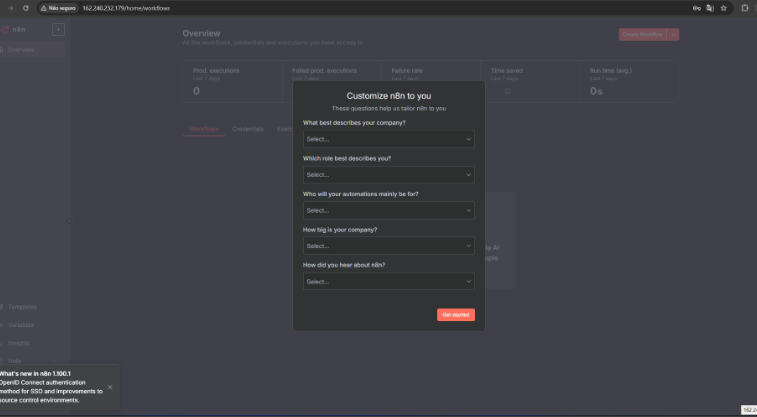The width and height of the screenshot is (757, 417).
Task: Reload the page with browser refresh icon
Action: click(x=26, y=8)
